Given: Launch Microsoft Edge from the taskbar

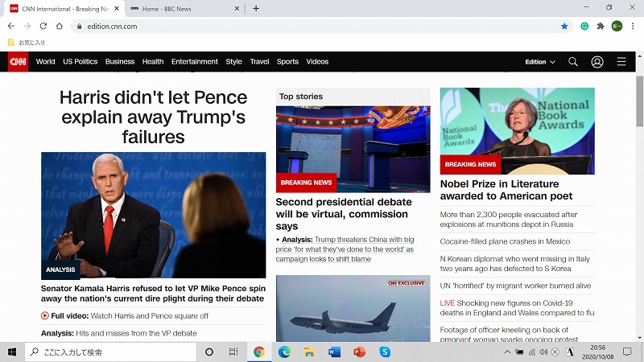Looking at the screenshot, I should (x=284, y=352).
